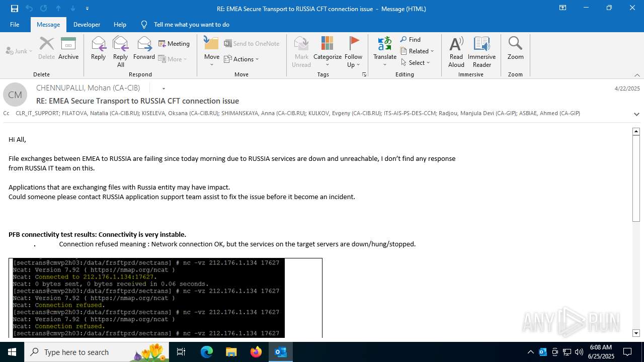Open the Developer tab
This screenshot has height=362, width=644.
click(87, 24)
